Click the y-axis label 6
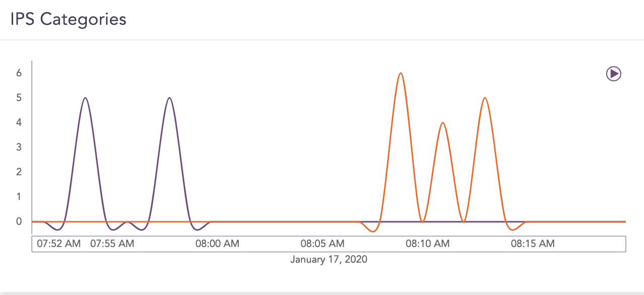The height and width of the screenshot is (295, 644). coord(19,73)
